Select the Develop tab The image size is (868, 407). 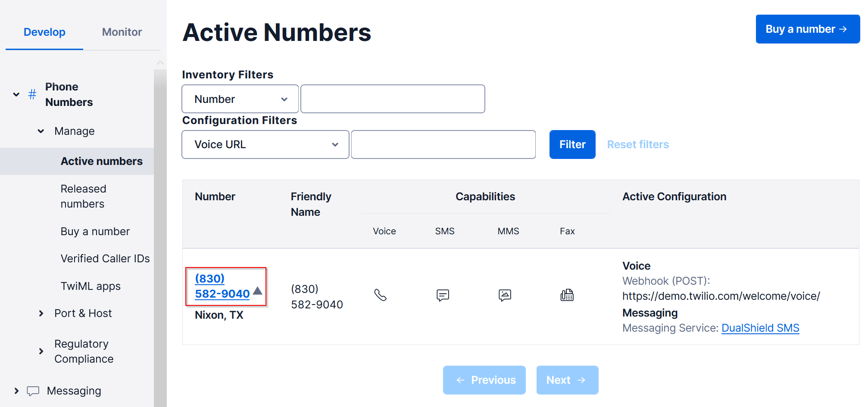[x=44, y=32]
